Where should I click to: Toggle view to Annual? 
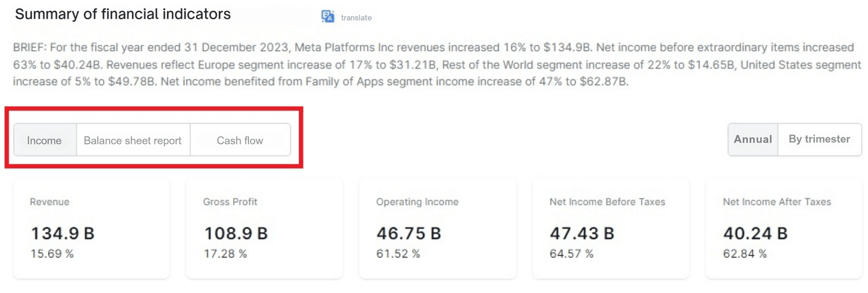coord(753,139)
